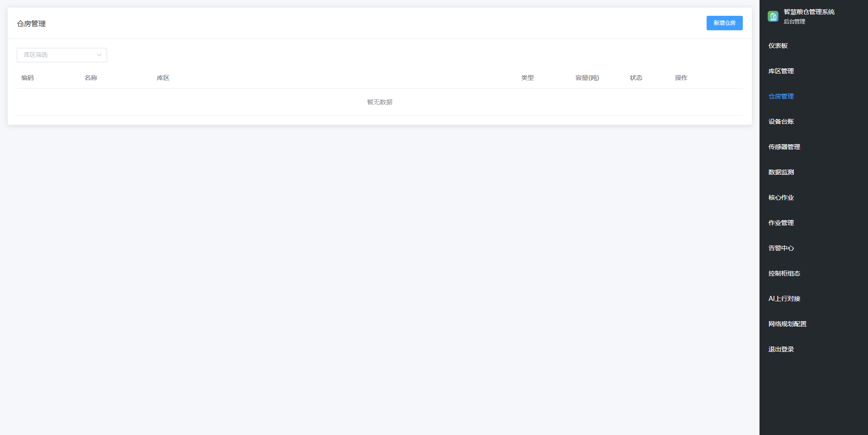Image resolution: width=868 pixels, height=435 pixels.
Task: Open 数据监测 from sidebar
Action: (781, 172)
